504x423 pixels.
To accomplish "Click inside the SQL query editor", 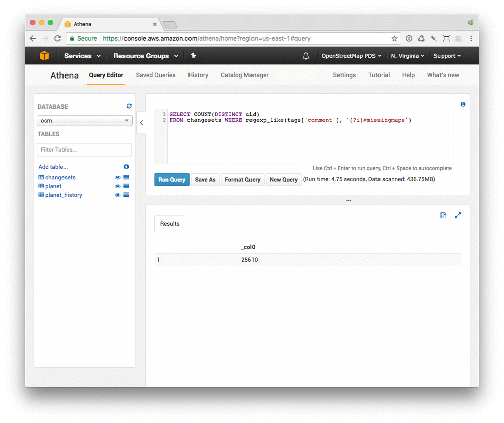I will (310, 136).
